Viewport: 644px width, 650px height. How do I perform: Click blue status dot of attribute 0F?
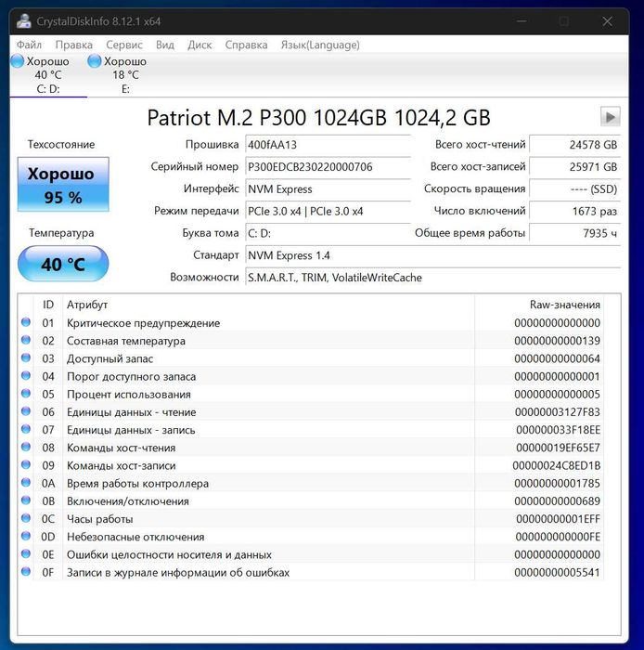26,572
